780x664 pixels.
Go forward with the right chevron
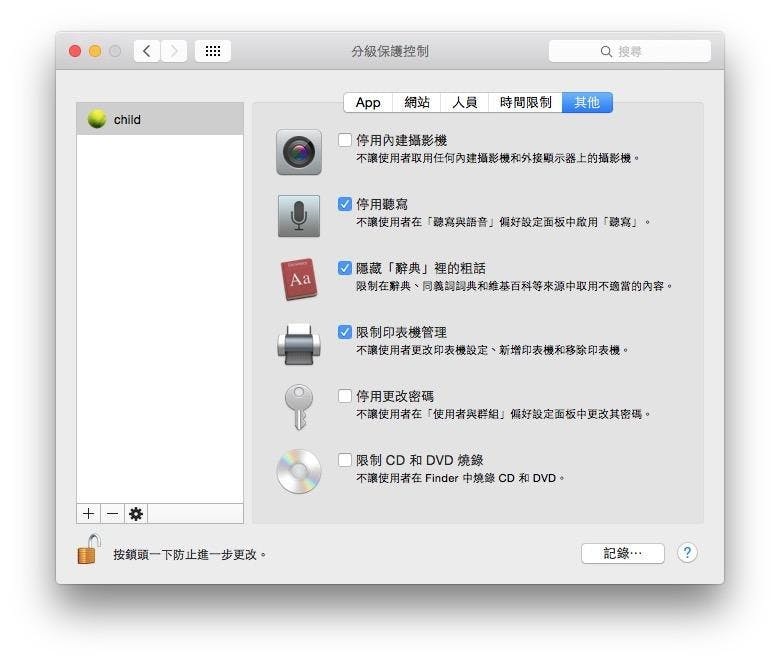point(174,51)
